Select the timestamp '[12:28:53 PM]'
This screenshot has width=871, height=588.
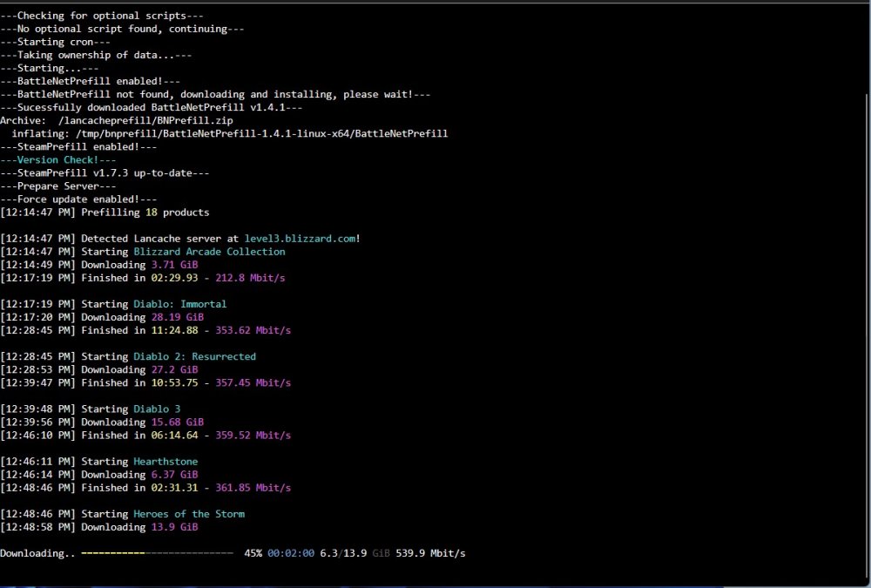click(37, 369)
